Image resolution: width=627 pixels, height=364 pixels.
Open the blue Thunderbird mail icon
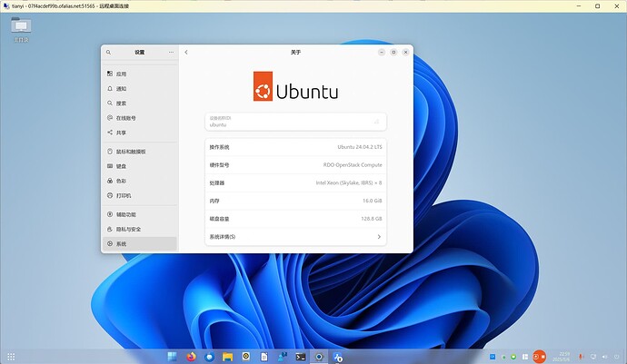209,357
